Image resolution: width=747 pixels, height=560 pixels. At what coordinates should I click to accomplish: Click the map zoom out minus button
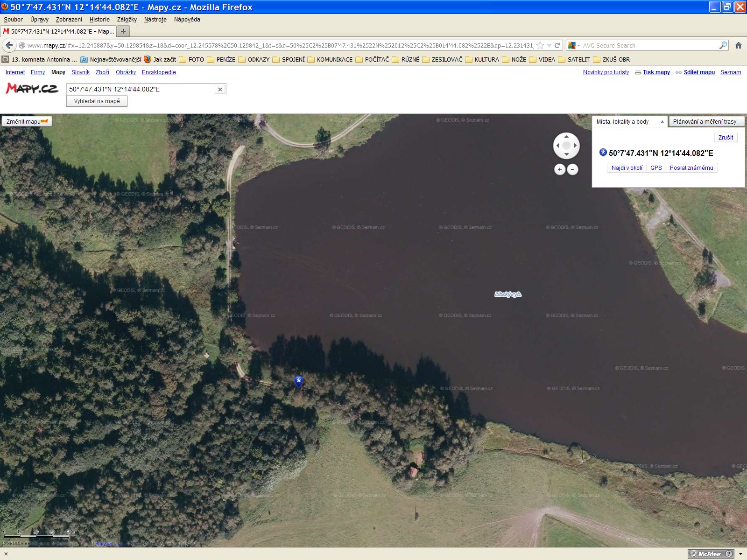pos(573,169)
